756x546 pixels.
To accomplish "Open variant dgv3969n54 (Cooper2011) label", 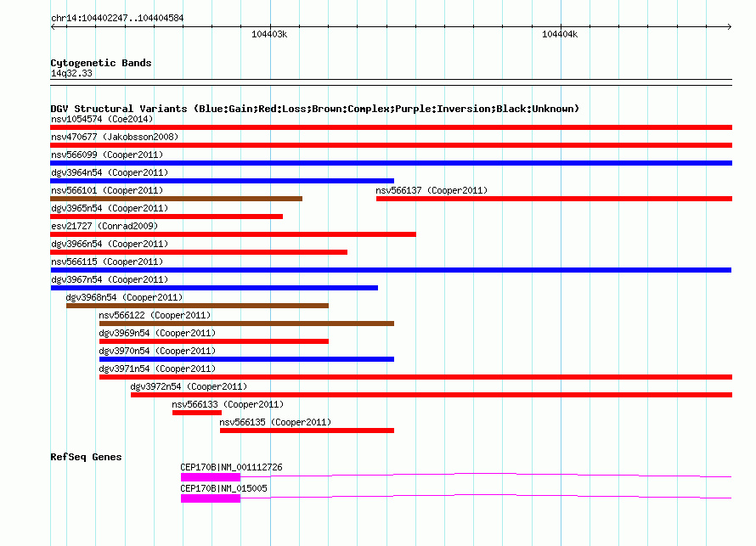I will point(157,333).
